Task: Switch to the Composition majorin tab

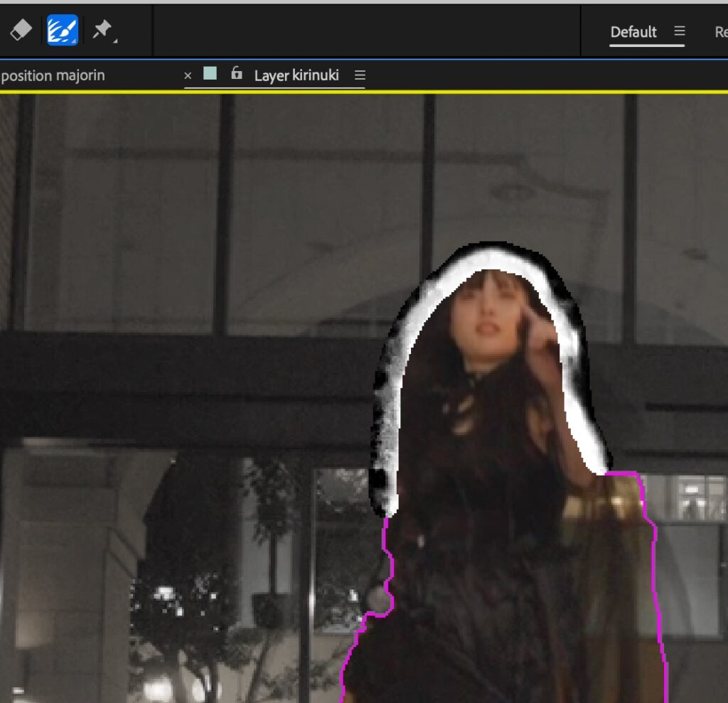Action: (x=53, y=75)
